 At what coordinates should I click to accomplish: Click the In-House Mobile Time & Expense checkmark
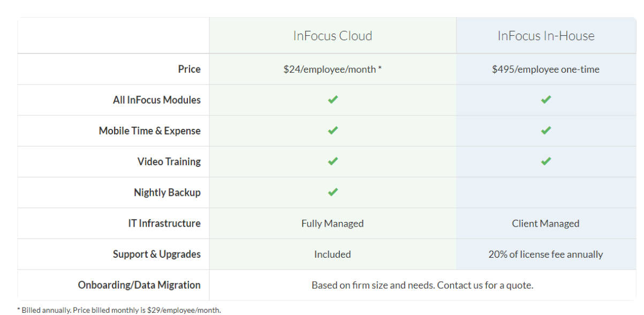tap(545, 130)
